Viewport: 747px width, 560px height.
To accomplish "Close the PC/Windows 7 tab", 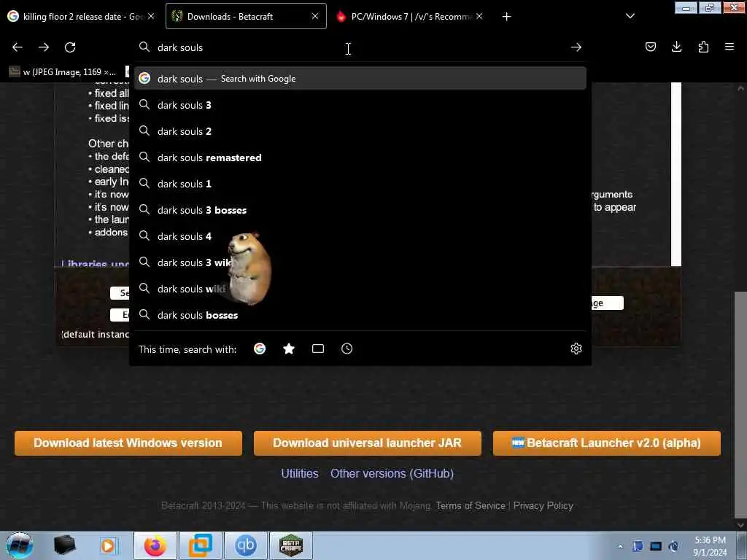I will click(x=479, y=16).
